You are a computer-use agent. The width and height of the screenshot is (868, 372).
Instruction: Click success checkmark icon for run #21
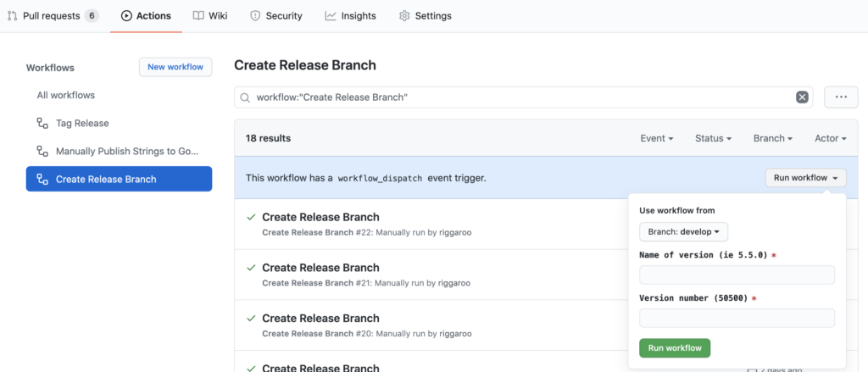pos(251,268)
